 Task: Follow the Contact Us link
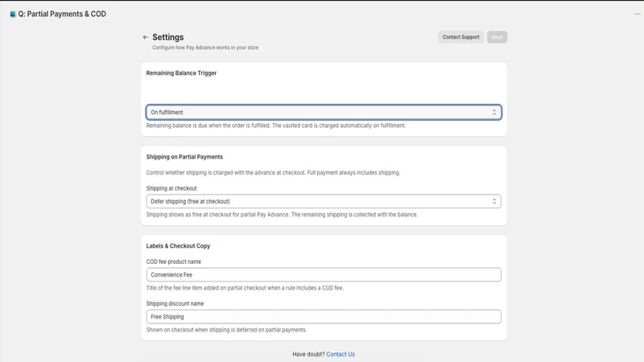(x=341, y=354)
